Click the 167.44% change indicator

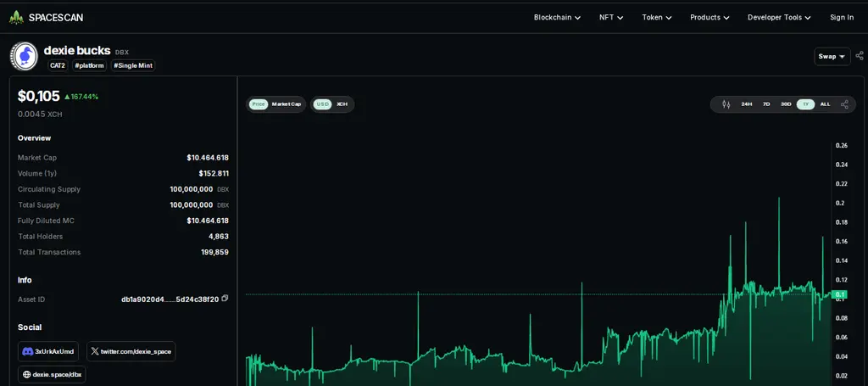tap(81, 97)
